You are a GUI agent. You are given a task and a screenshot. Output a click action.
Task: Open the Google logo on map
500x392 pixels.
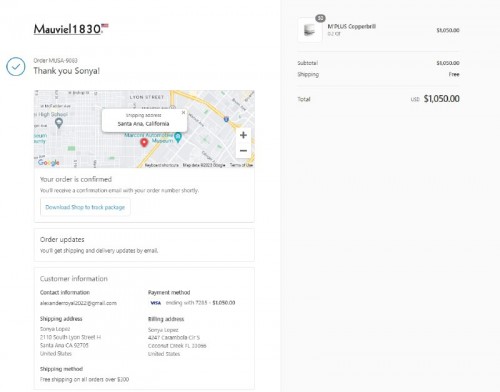pos(49,162)
